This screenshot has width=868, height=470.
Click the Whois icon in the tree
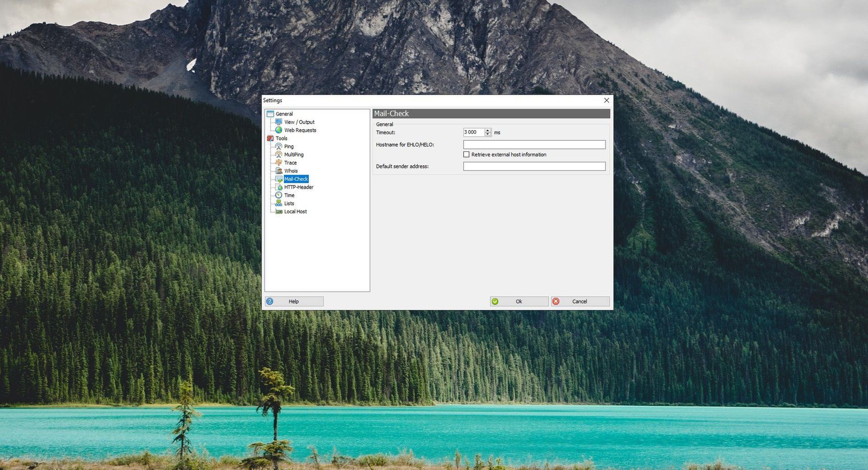[x=279, y=171]
